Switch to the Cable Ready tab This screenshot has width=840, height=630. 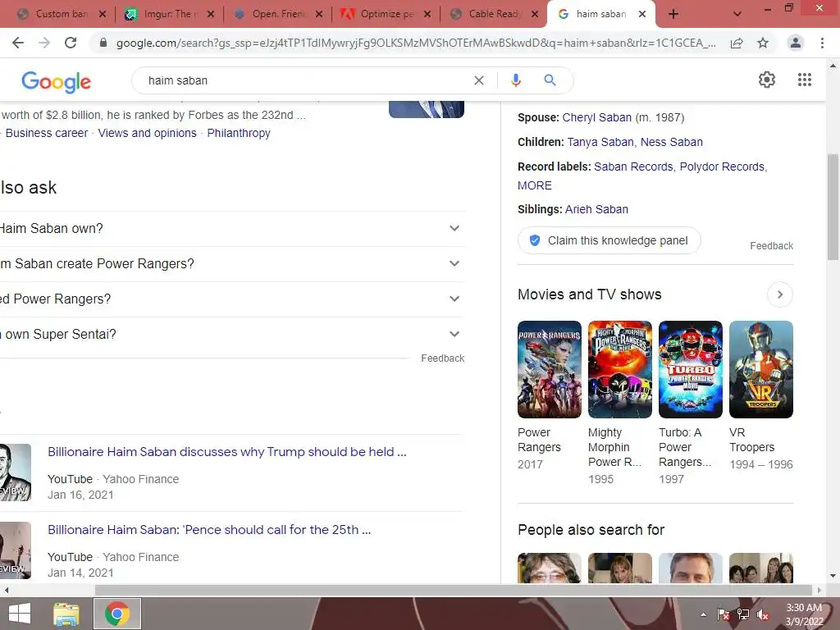pyautogui.click(x=493, y=14)
